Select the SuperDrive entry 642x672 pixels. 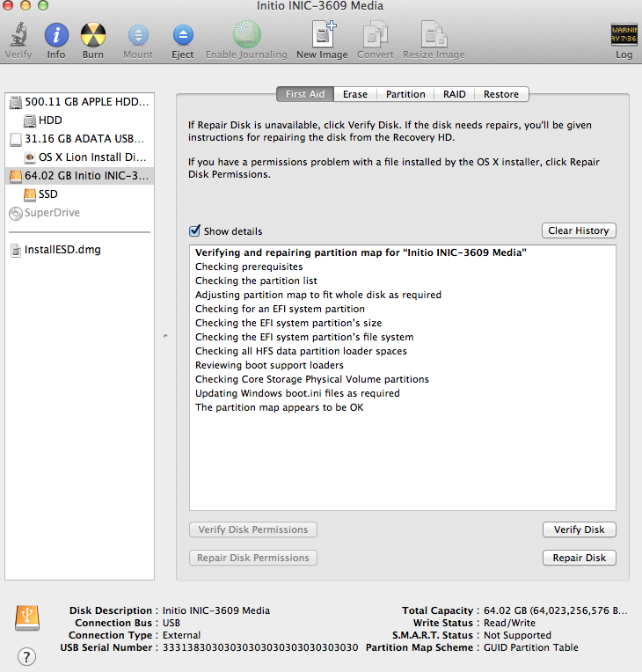coord(80,213)
